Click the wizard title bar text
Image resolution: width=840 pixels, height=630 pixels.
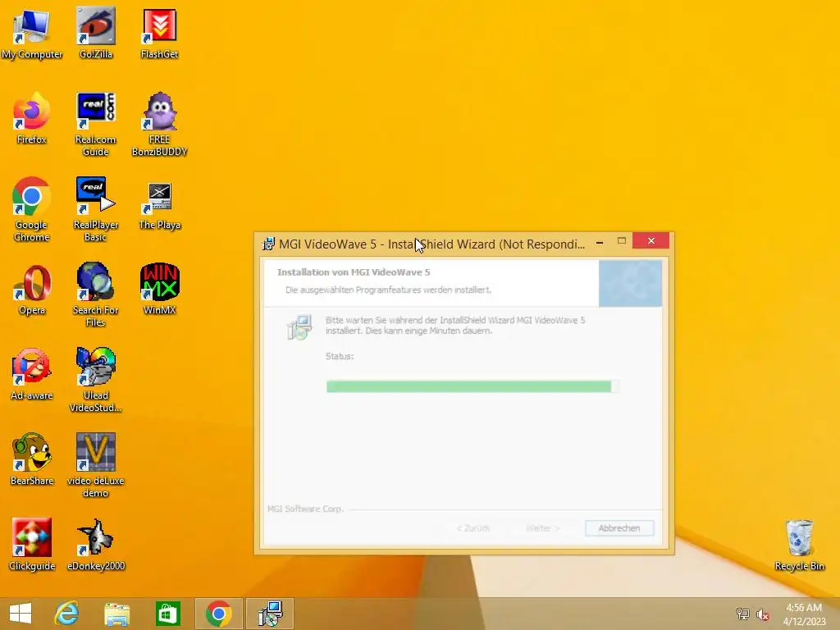pos(431,244)
